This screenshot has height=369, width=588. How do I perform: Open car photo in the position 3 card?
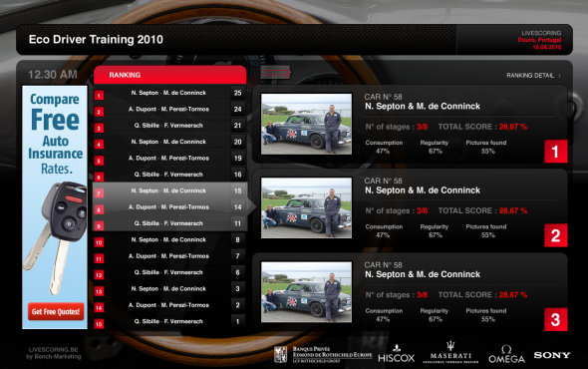click(x=306, y=292)
